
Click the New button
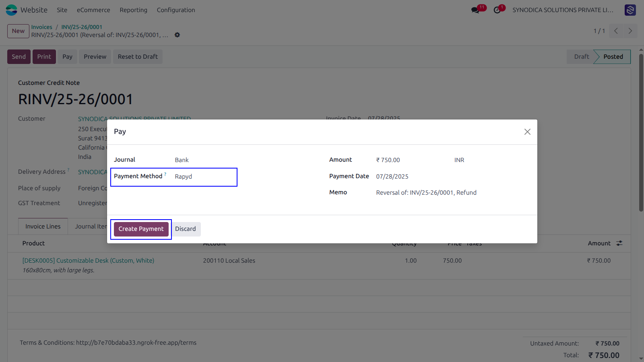(x=18, y=31)
